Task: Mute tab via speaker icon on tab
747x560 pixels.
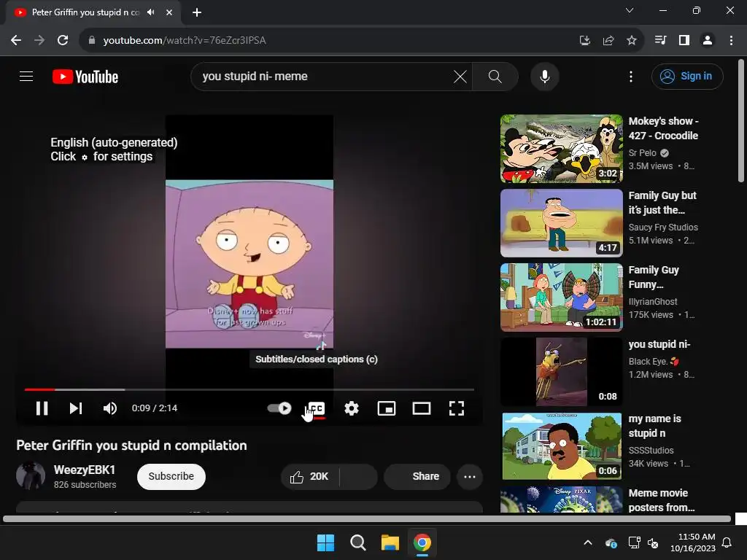Action: (x=151, y=12)
